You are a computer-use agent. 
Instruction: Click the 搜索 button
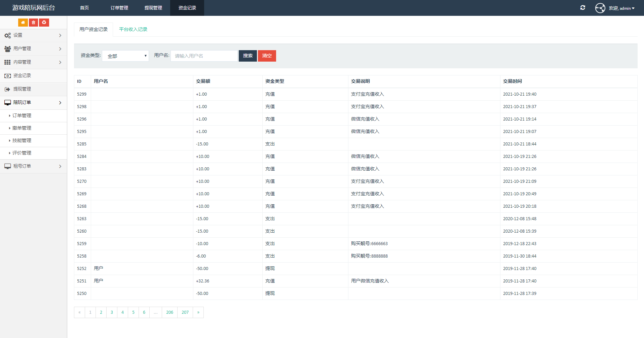click(x=248, y=56)
